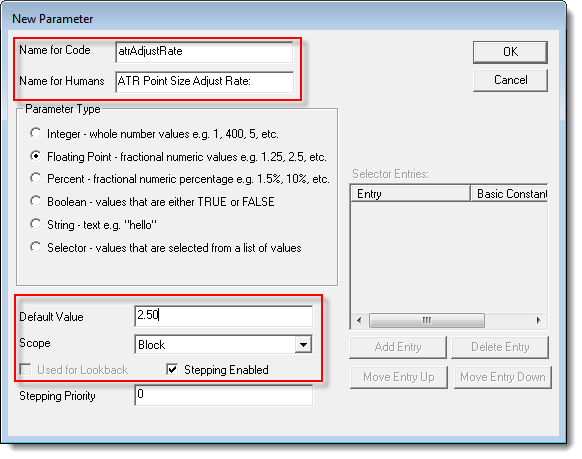The height and width of the screenshot is (459, 582).
Task: Click the Entry column header
Action: pos(411,194)
